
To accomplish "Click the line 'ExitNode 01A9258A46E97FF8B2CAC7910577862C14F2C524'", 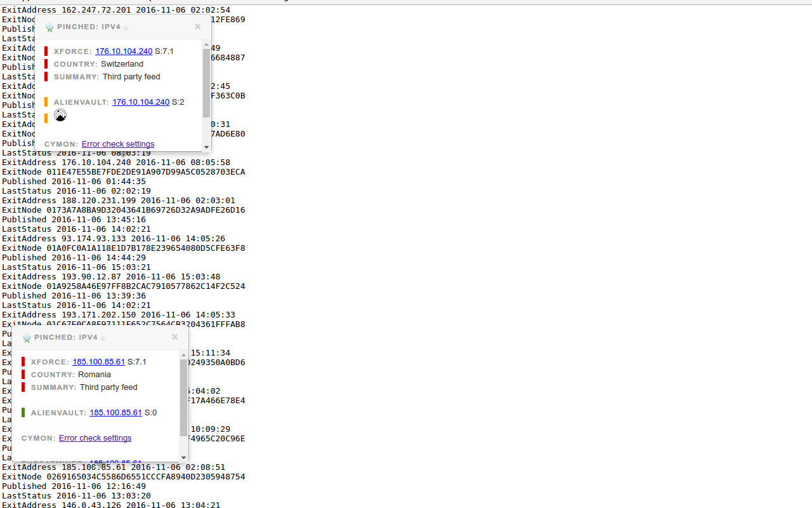I will pos(124,286).
